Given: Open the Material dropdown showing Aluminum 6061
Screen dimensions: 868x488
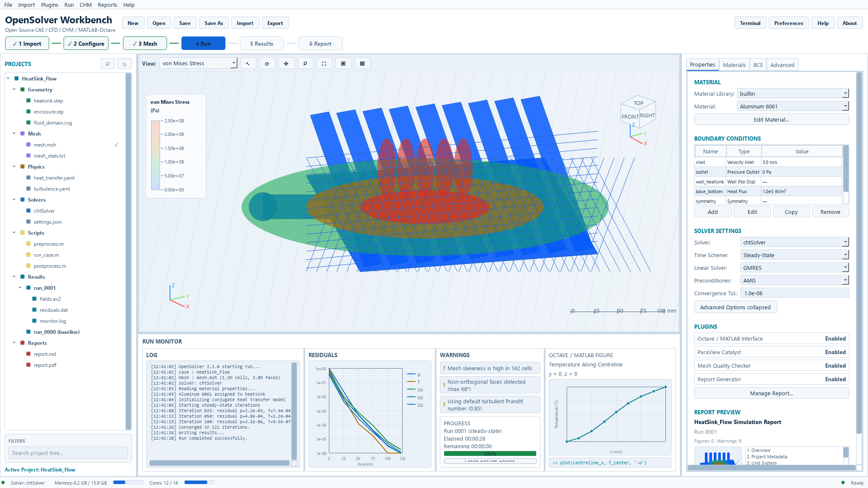Looking at the screenshot, I should coord(793,106).
